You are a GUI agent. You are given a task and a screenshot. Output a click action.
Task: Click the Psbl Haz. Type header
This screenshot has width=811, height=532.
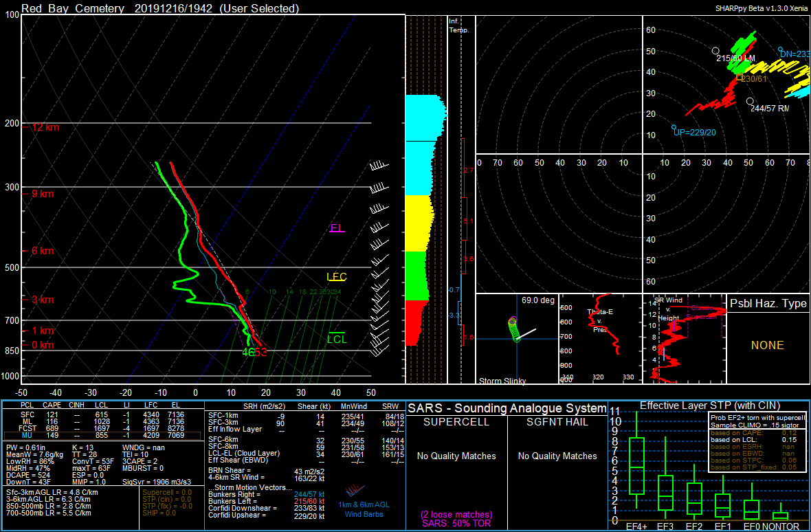coord(768,304)
